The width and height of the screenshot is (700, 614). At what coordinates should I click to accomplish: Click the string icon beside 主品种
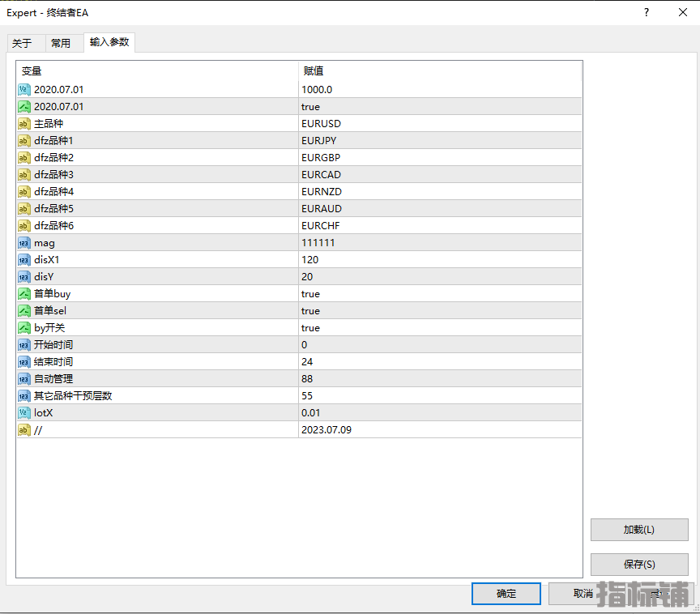(x=24, y=124)
